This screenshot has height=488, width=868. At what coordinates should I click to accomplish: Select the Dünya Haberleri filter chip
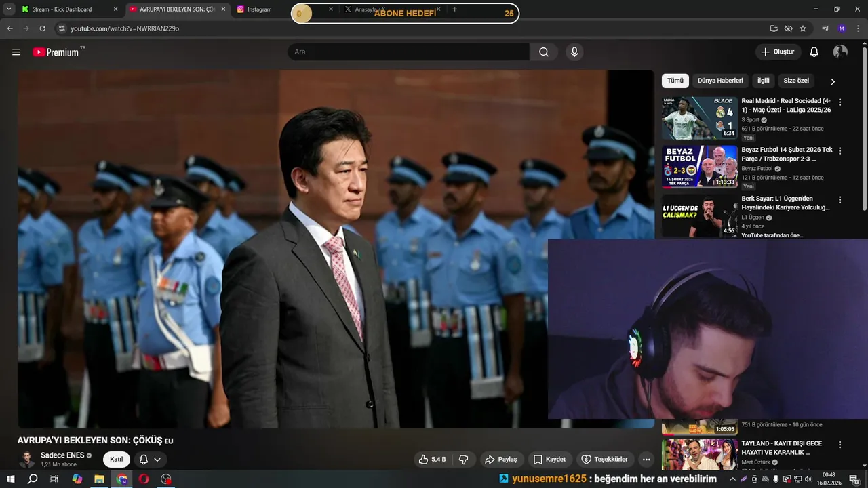tap(720, 81)
